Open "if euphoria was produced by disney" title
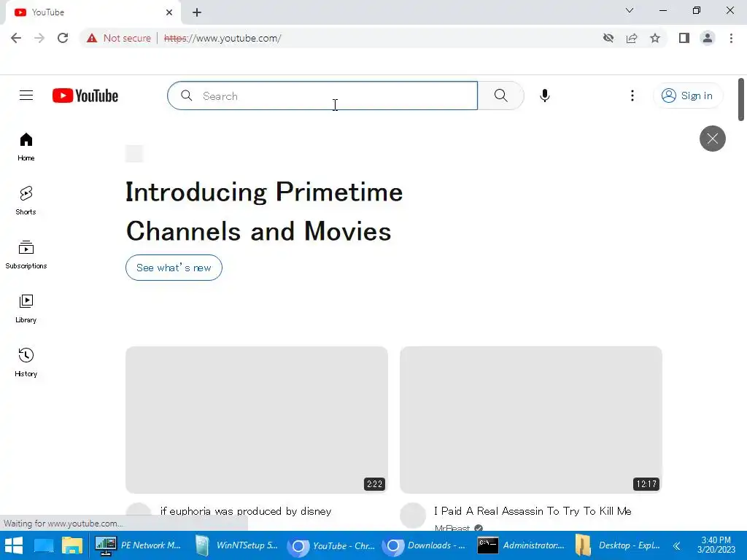Image resolution: width=747 pixels, height=560 pixels. [246, 511]
